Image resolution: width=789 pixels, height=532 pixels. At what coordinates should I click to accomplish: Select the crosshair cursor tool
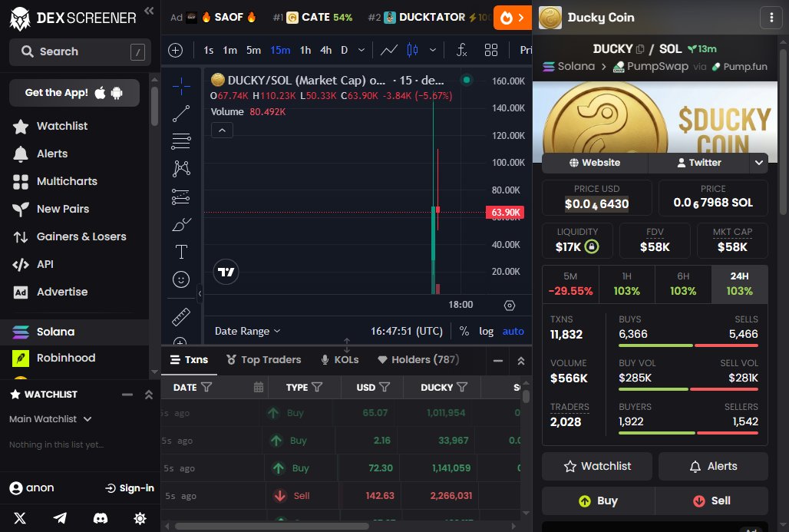[x=181, y=86]
